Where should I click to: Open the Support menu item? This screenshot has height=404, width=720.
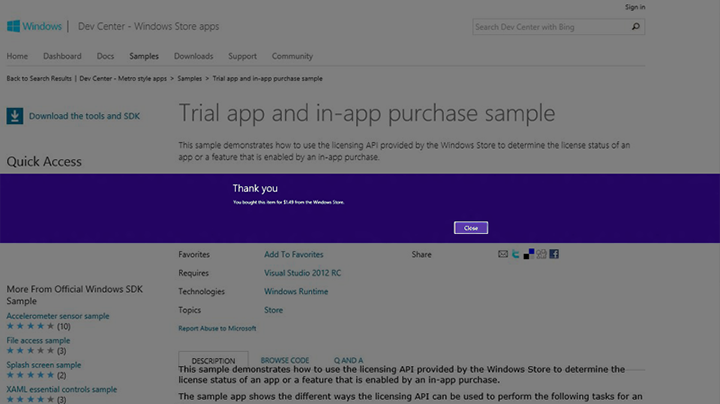pyautogui.click(x=242, y=56)
